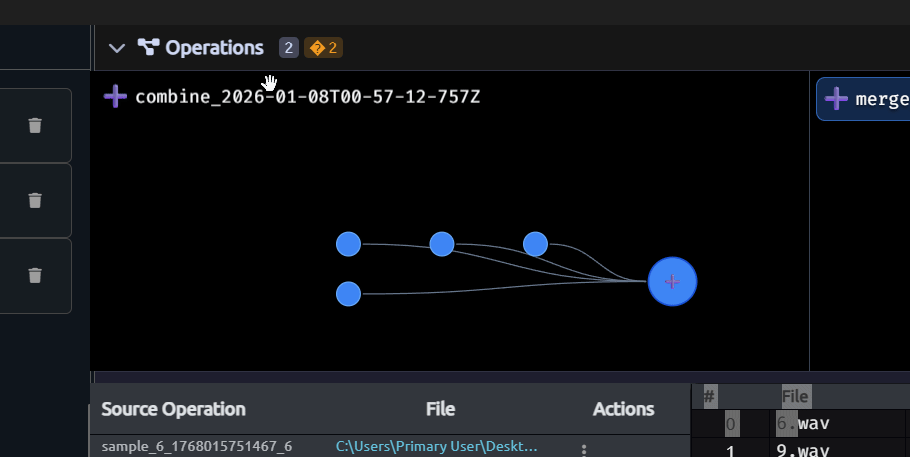
Task: Click the middle trash delete icon
Action: 35,200
